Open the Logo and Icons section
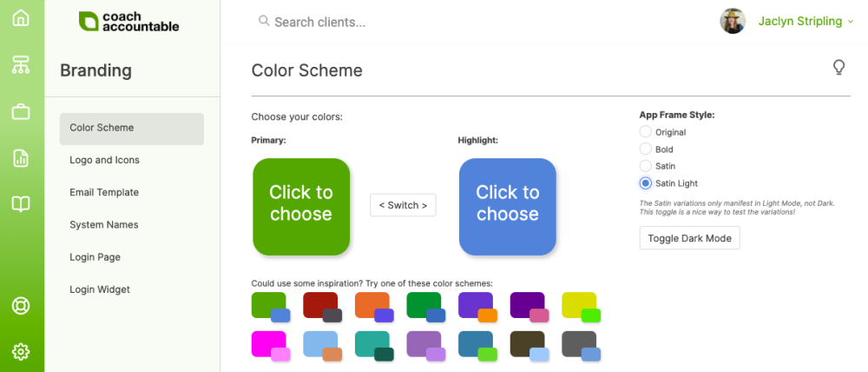The image size is (868, 372). click(x=104, y=160)
